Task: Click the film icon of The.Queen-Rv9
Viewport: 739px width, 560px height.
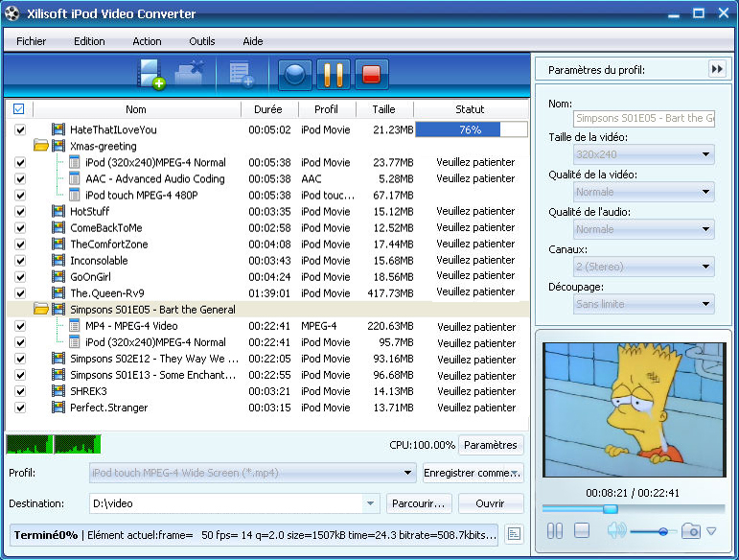Action: pyautogui.click(x=58, y=292)
